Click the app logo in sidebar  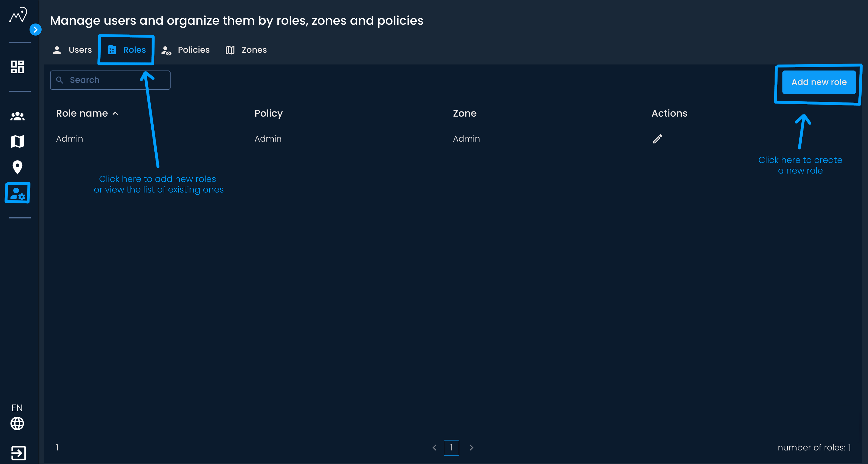(18, 15)
